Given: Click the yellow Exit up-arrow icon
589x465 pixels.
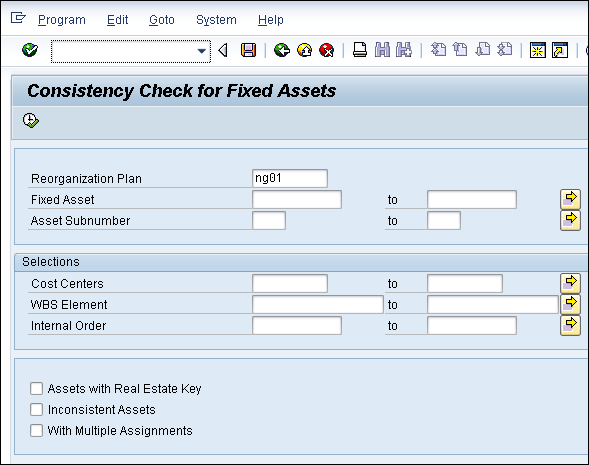Looking at the screenshot, I should tap(304, 50).
